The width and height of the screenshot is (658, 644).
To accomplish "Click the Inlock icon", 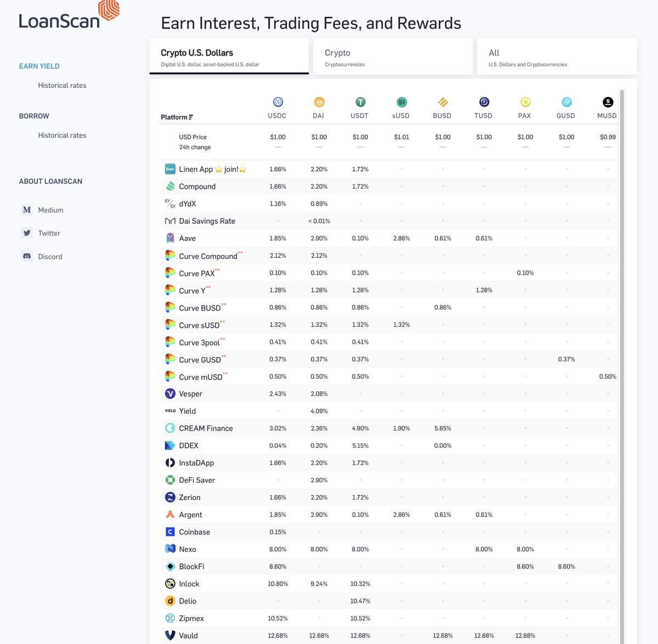I will click(x=171, y=584).
